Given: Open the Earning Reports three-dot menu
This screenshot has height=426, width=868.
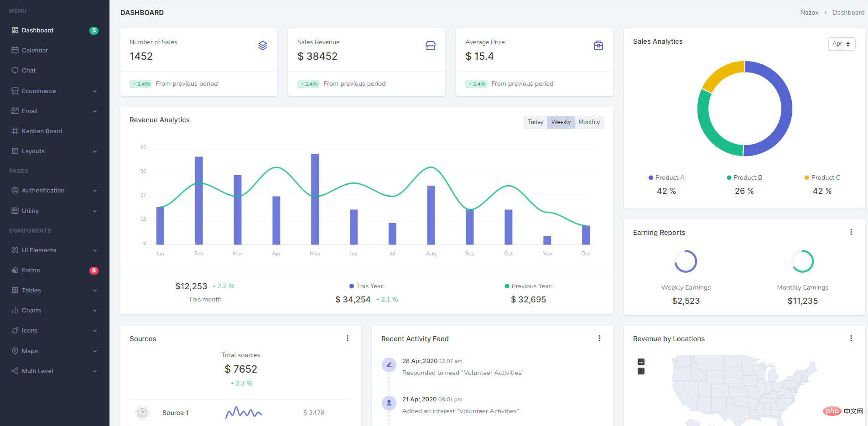Looking at the screenshot, I should pyautogui.click(x=851, y=232).
